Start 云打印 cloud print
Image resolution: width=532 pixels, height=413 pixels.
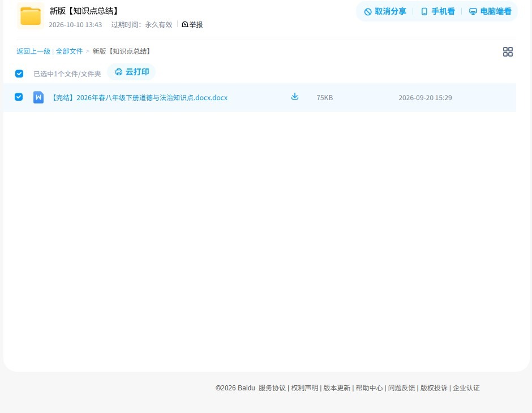click(x=132, y=72)
